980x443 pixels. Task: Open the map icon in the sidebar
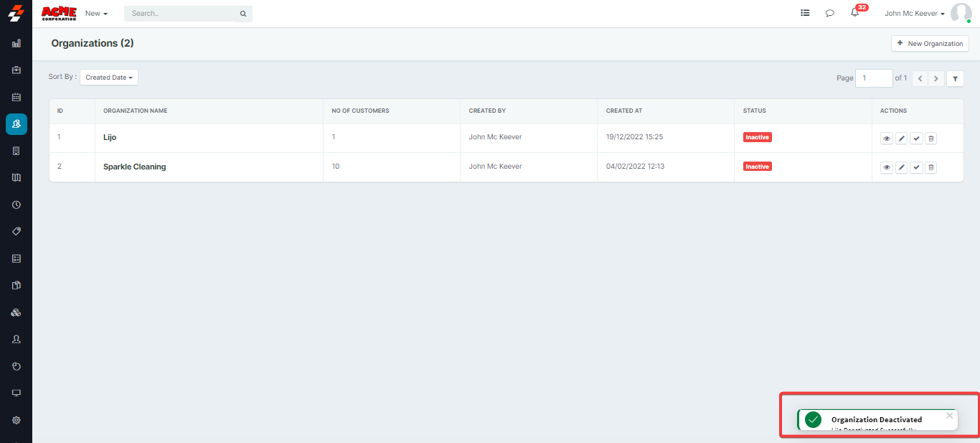17,177
